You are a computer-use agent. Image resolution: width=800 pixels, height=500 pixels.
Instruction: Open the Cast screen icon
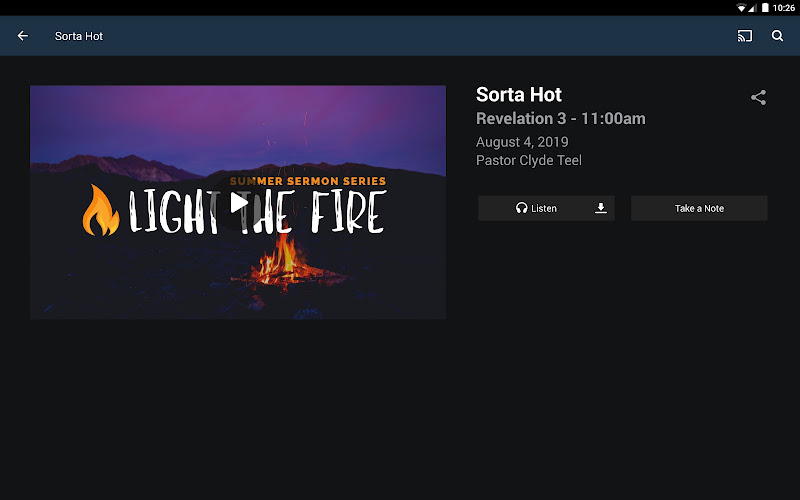pyautogui.click(x=744, y=36)
